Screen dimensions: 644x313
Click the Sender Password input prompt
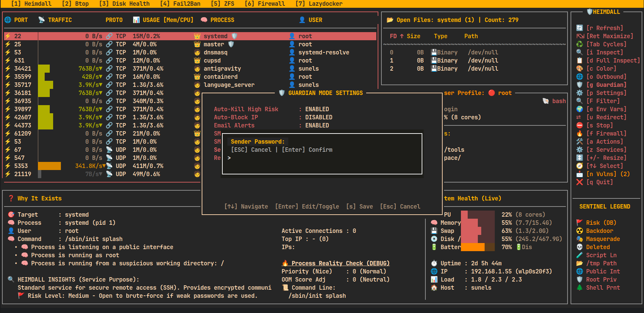(x=322, y=158)
